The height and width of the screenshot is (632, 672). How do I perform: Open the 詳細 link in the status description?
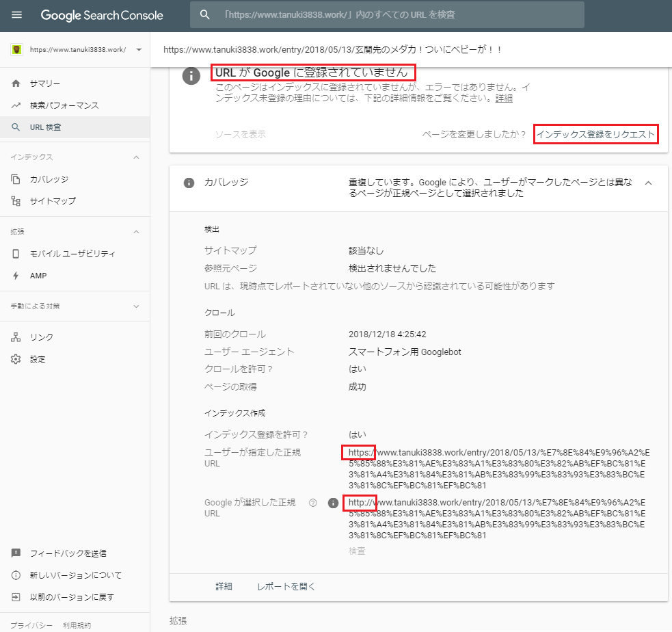click(x=504, y=98)
